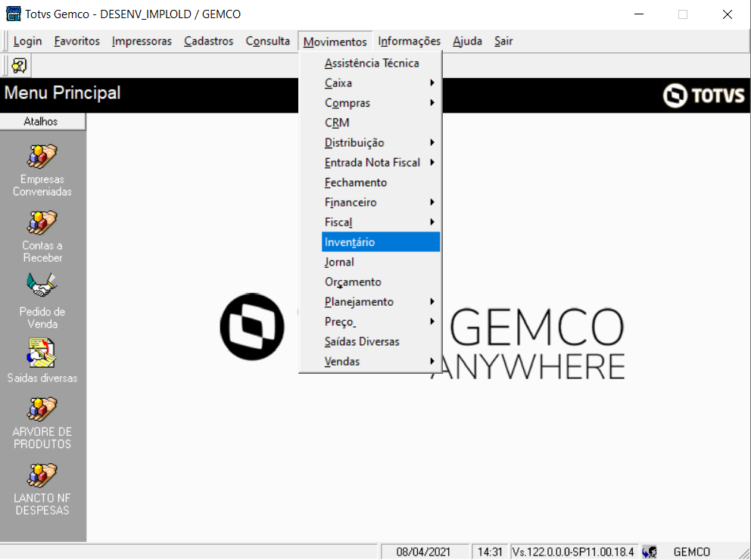Open the Login menu
Viewport: 751px width, 560px height.
pyautogui.click(x=27, y=41)
